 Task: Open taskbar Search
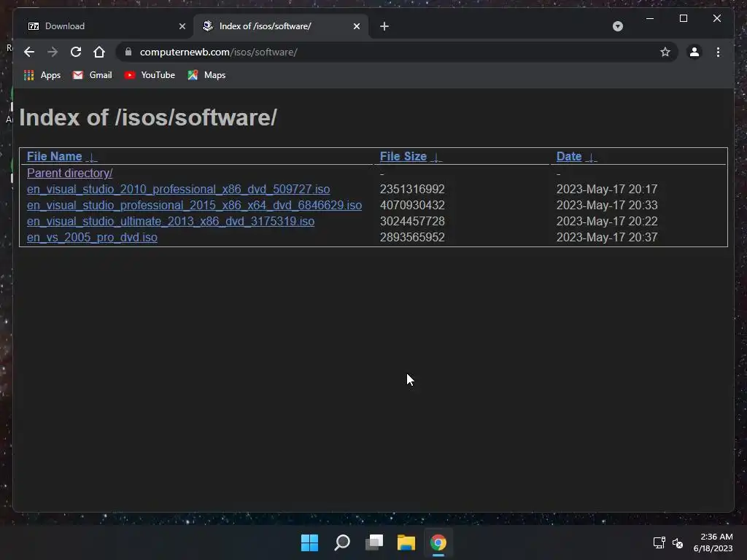[x=342, y=542]
